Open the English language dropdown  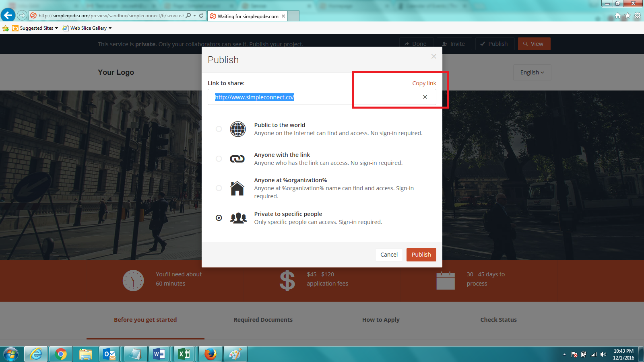click(x=532, y=72)
